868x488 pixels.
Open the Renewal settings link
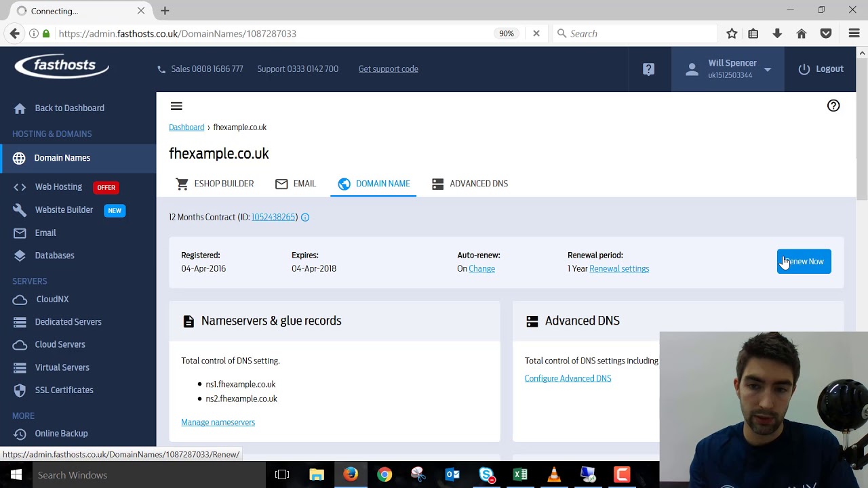click(619, 269)
